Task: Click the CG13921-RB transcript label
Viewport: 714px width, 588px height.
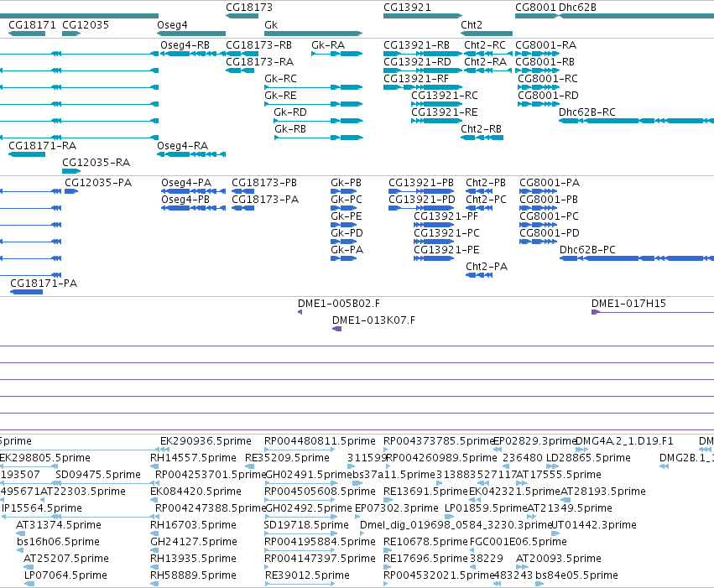Action: (x=416, y=45)
